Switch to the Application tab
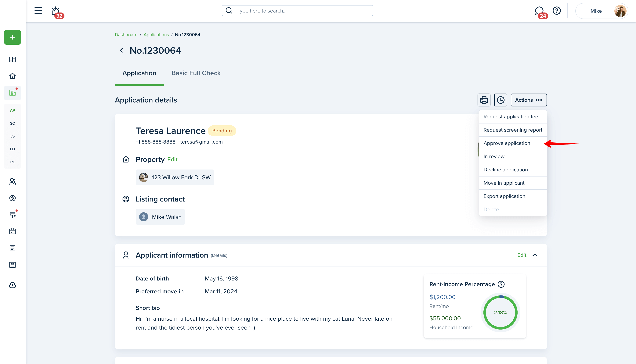This screenshot has width=636, height=364. click(139, 73)
